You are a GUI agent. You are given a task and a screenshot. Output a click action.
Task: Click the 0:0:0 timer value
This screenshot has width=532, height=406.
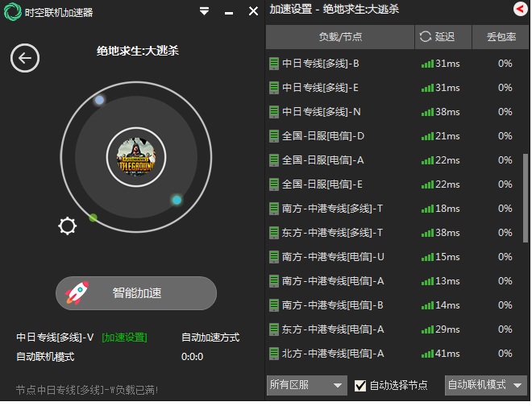192,357
